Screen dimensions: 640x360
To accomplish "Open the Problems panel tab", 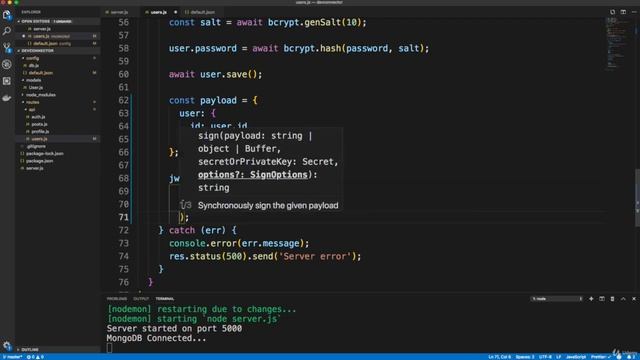I will coord(117,299).
